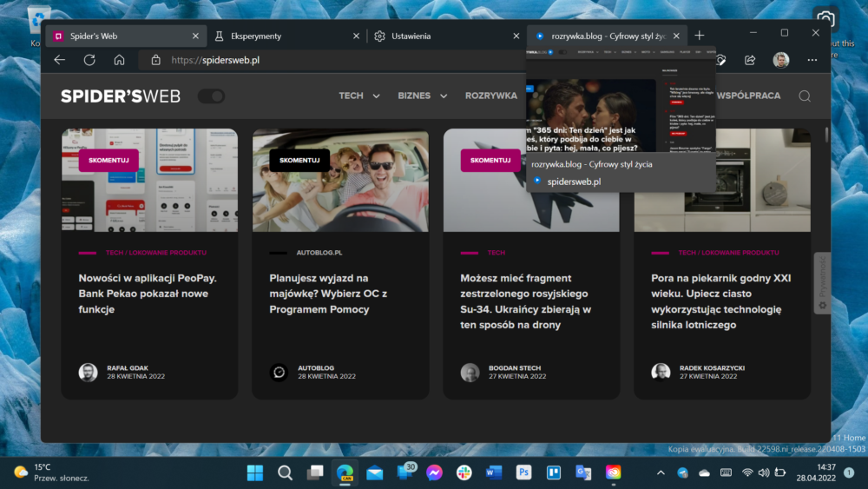The height and width of the screenshot is (489, 868).
Task: Click the page vertical scrollbar
Action: pyautogui.click(x=827, y=135)
